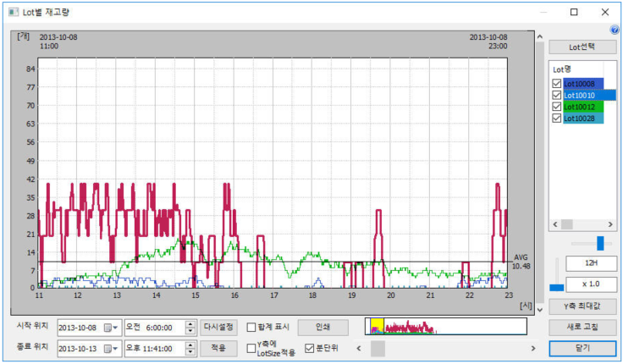Increment the start time spinner
This screenshot has width=623, height=364.
click(x=190, y=324)
